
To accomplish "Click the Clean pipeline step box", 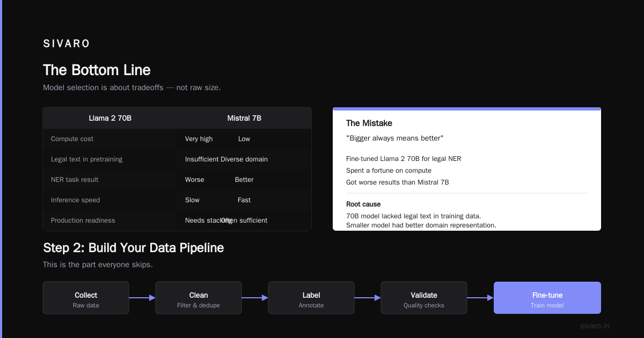I will pyautogui.click(x=199, y=298).
